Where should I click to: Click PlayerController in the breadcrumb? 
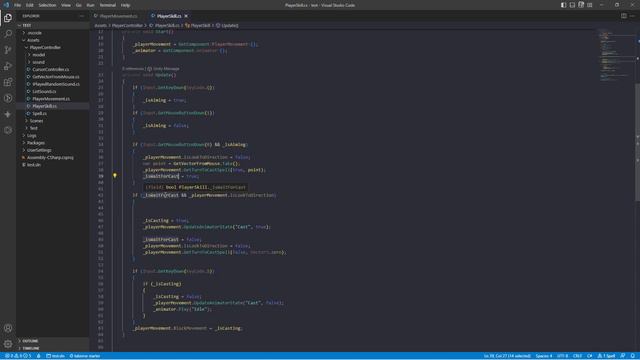coord(127,25)
